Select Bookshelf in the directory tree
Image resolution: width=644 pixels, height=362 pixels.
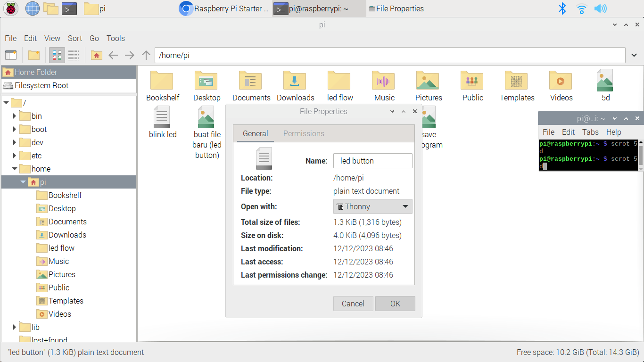[x=65, y=195]
